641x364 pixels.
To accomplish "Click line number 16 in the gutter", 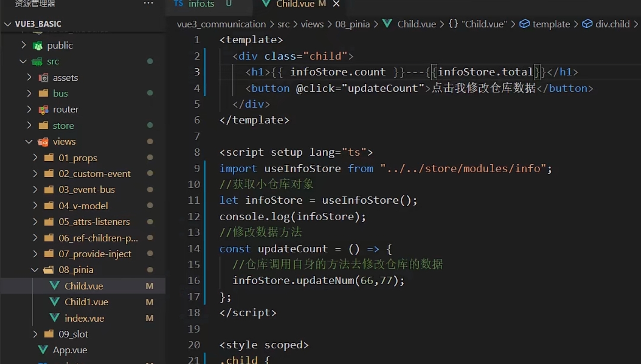I will pos(194,281).
